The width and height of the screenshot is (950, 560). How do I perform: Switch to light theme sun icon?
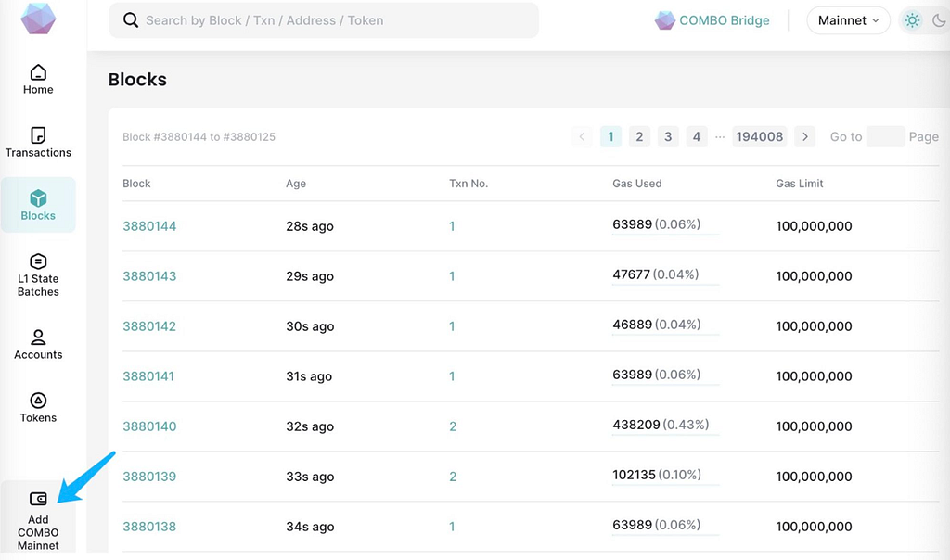coord(912,20)
